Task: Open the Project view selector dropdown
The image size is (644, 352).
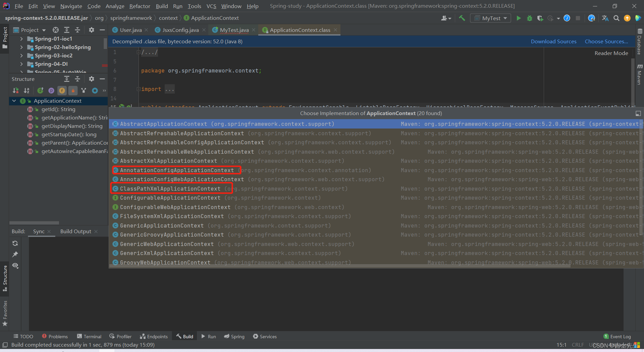Action: coord(30,30)
